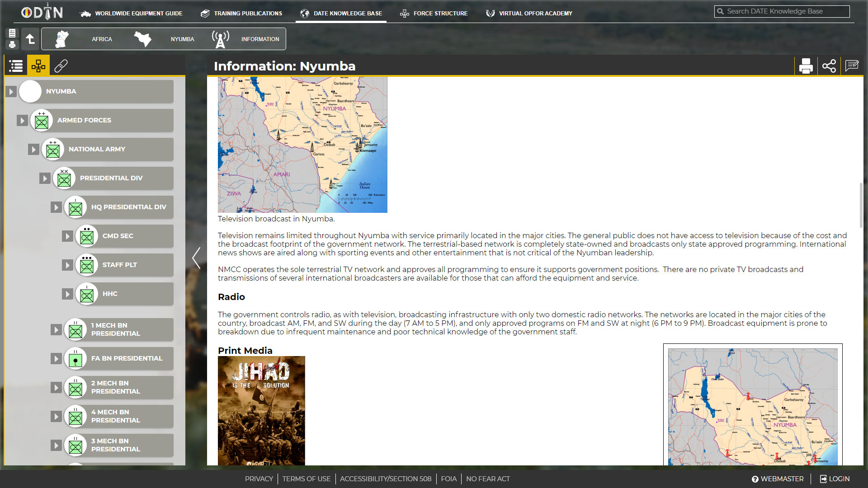Click the article's vertical scrollbar
The height and width of the screenshot is (488, 868).
pos(861,205)
